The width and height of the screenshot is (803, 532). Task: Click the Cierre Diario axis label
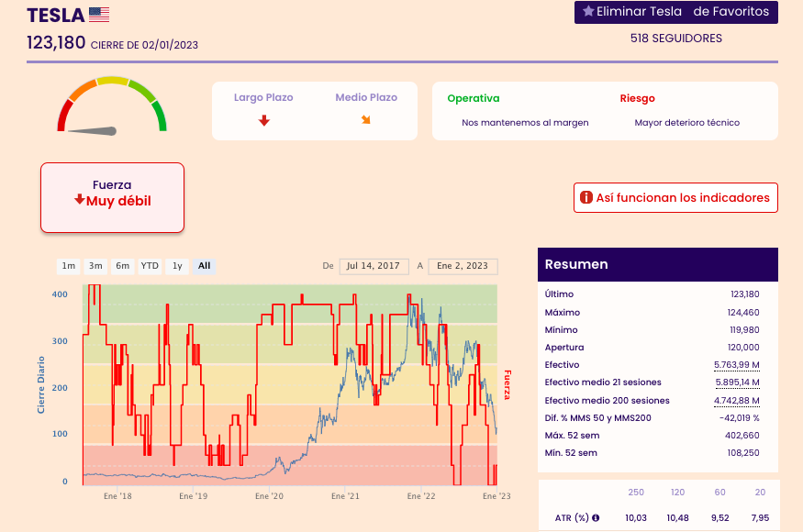41,385
